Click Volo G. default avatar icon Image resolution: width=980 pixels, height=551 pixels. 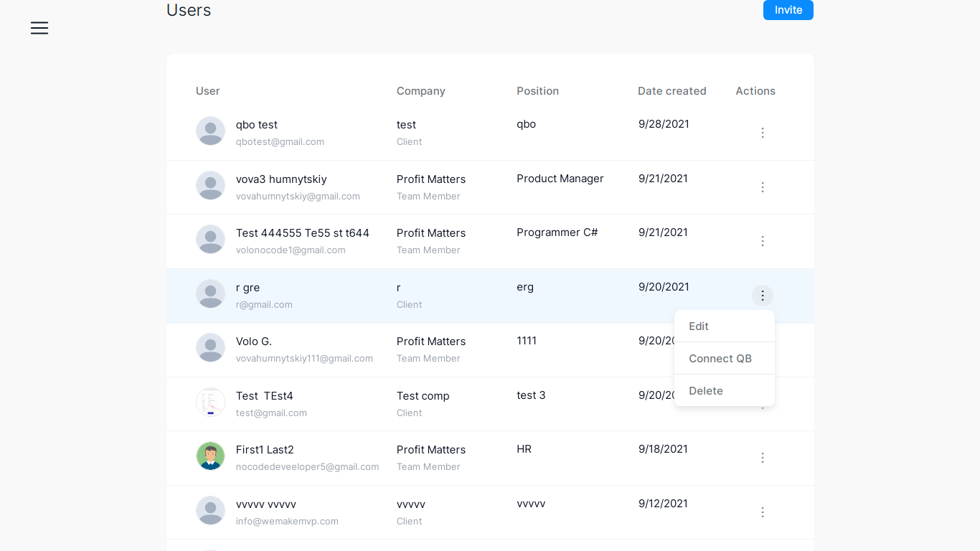tap(210, 348)
